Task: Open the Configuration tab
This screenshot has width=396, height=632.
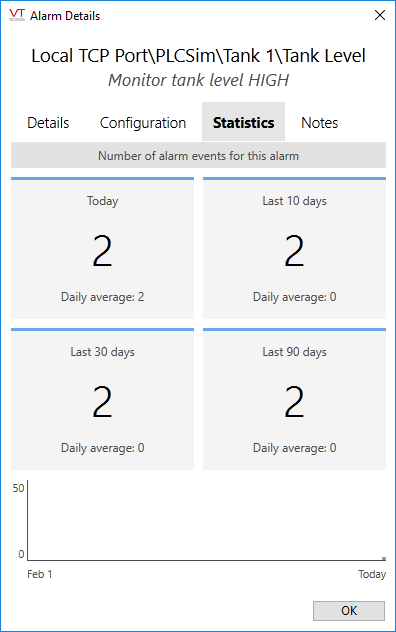Action: pyautogui.click(x=143, y=123)
